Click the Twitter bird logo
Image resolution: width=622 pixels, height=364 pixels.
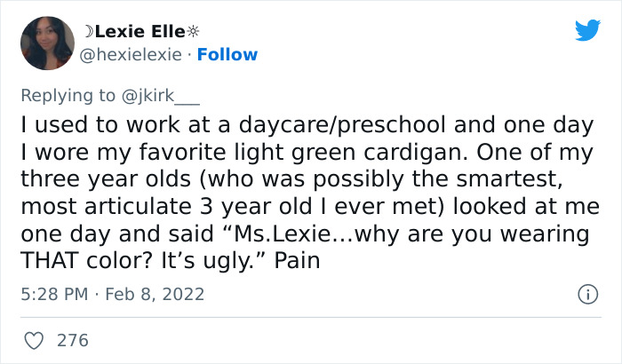click(587, 31)
